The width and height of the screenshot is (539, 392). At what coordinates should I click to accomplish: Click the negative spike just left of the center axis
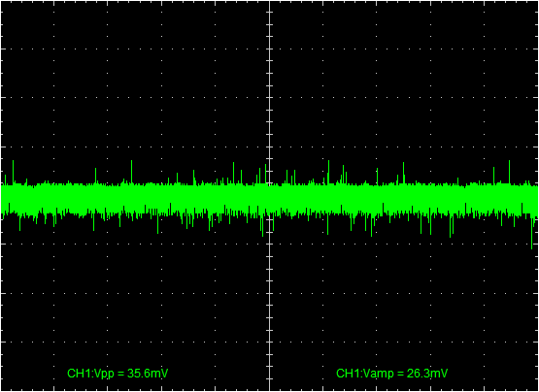262,226
